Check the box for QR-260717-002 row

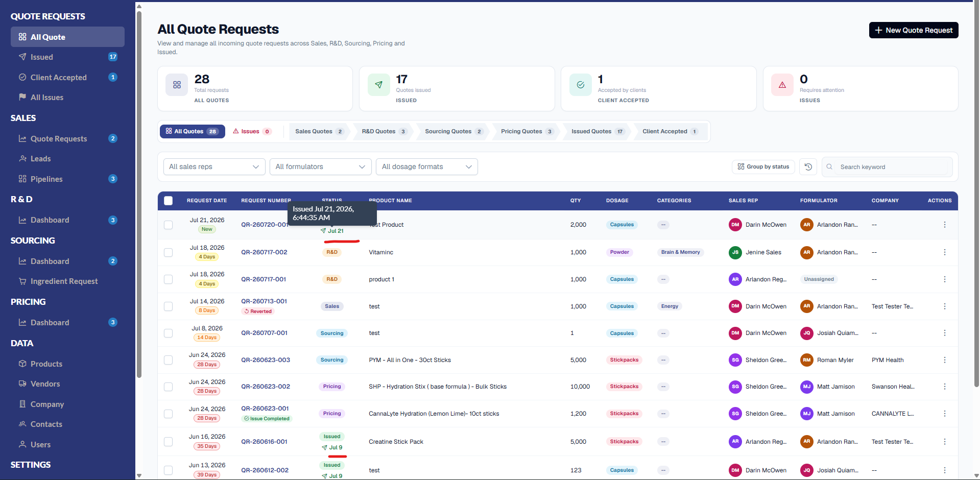pos(168,252)
